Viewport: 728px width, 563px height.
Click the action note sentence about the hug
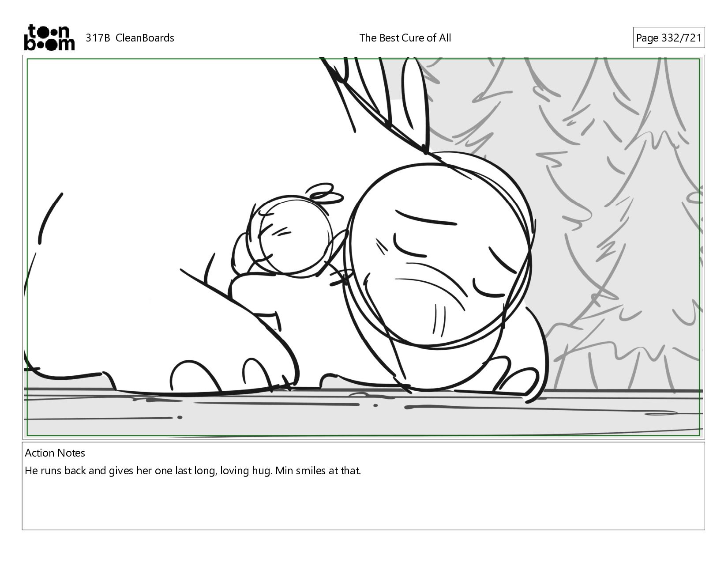(x=193, y=471)
